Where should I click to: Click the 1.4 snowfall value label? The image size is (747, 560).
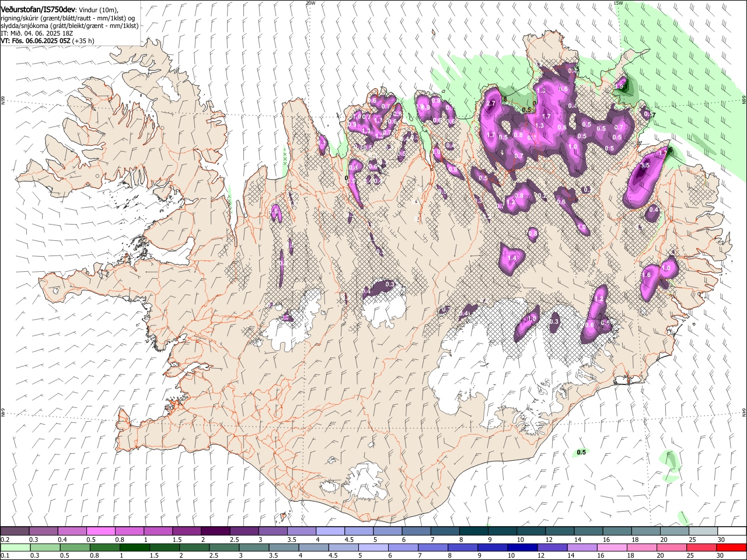pyautogui.click(x=512, y=258)
